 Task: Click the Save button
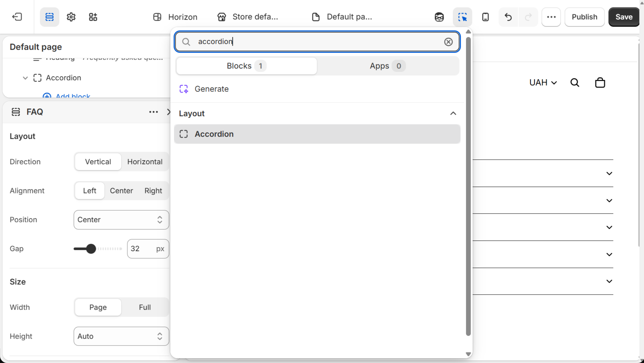click(x=624, y=17)
